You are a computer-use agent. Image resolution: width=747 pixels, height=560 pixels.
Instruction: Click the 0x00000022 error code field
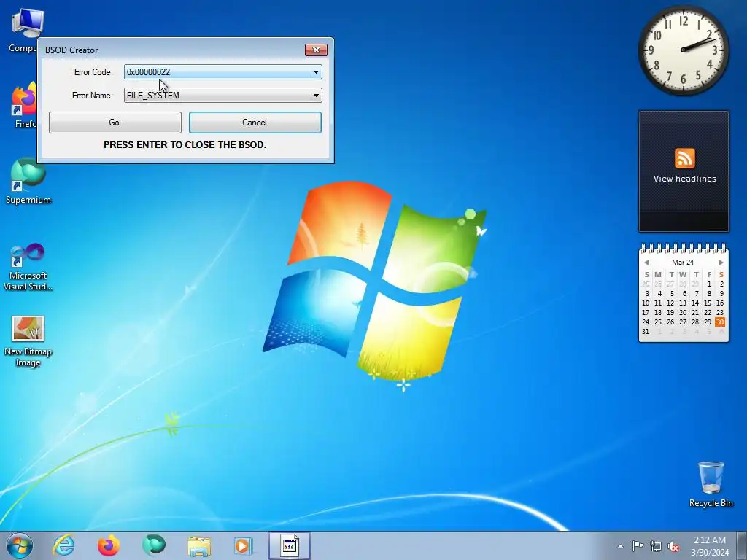click(x=223, y=72)
